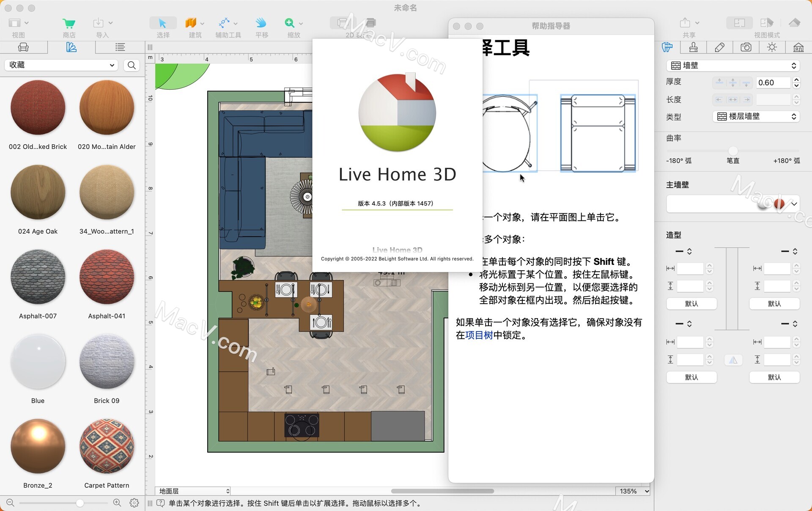The width and height of the screenshot is (812, 511).
Task: Follow the 项目树 link in Help Assistant
Action: click(479, 335)
